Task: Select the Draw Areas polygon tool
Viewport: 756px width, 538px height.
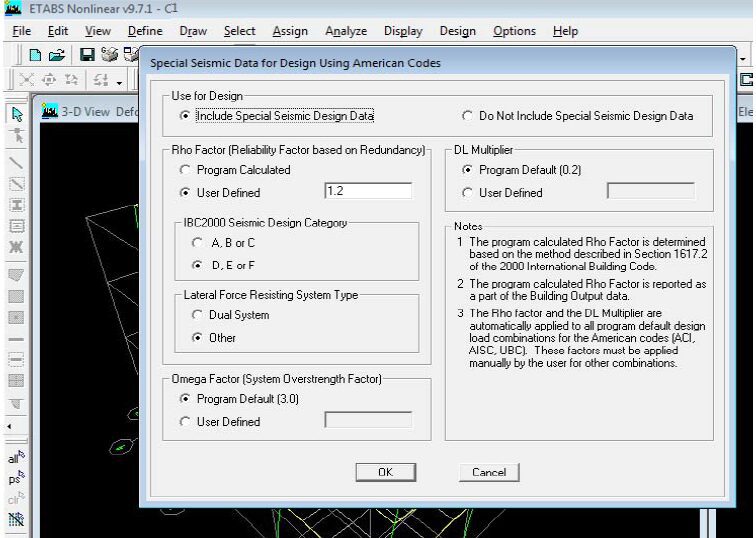Action: [16, 275]
